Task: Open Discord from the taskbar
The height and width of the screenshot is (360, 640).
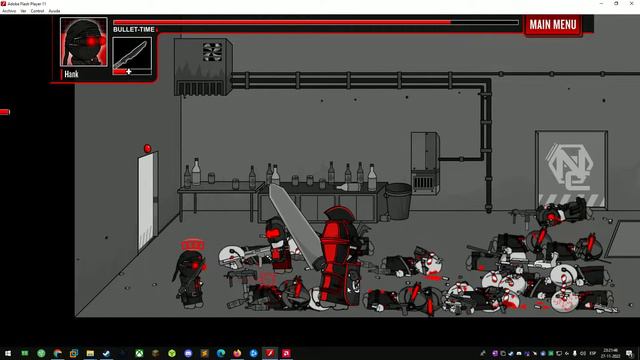Action: [188, 353]
